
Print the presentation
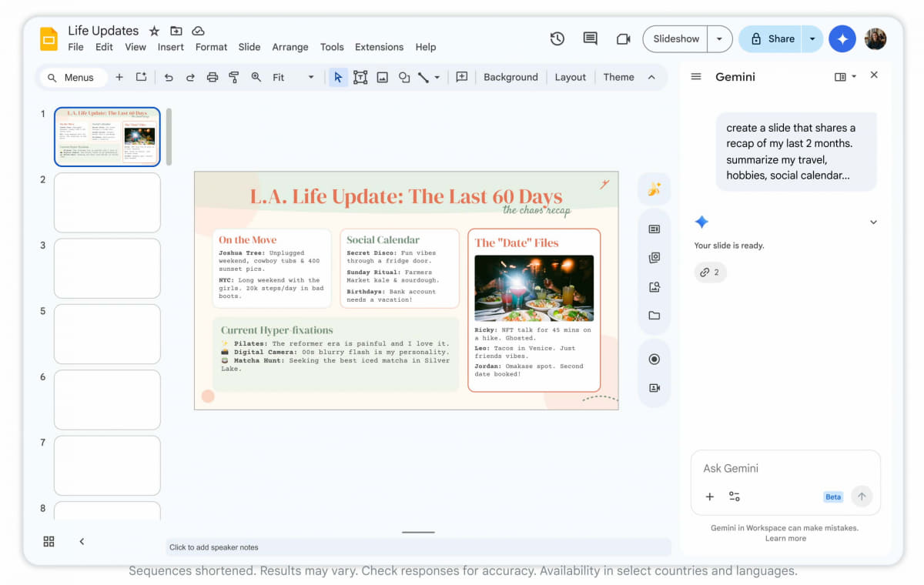pos(213,77)
